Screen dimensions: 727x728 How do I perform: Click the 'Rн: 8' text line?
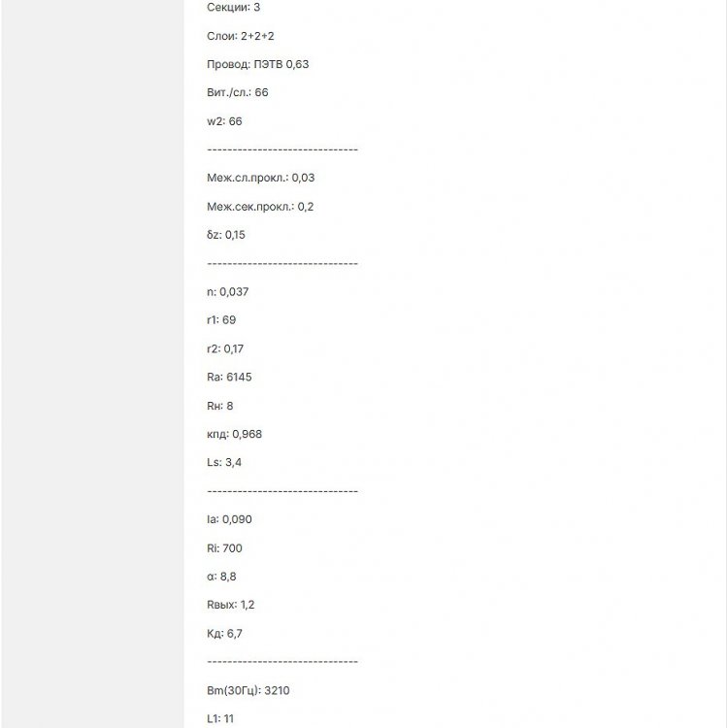(x=220, y=406)
